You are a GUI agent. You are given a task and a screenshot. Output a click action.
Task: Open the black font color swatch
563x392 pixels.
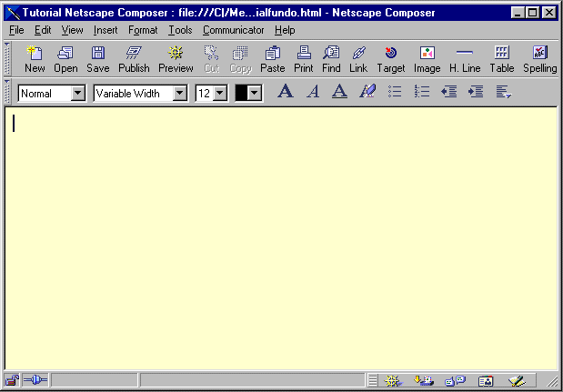click(247, 93)
